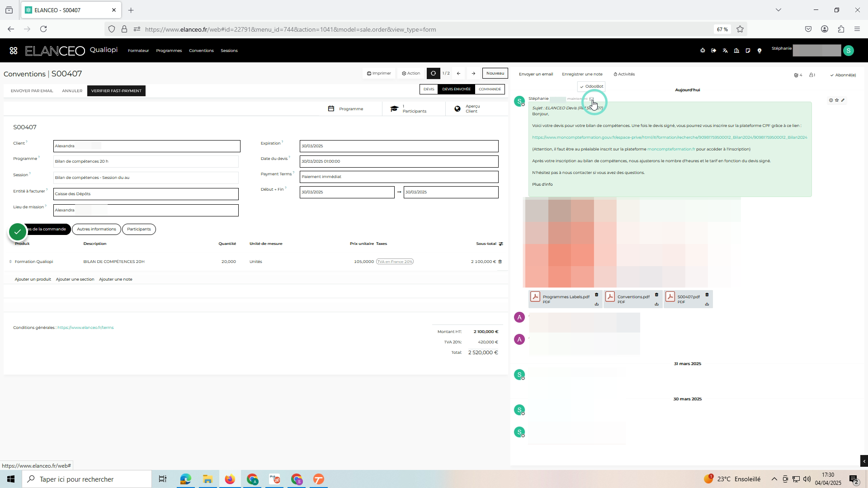
Task: Open the sticky note icon in header
Action: click(x=748, y=51)
